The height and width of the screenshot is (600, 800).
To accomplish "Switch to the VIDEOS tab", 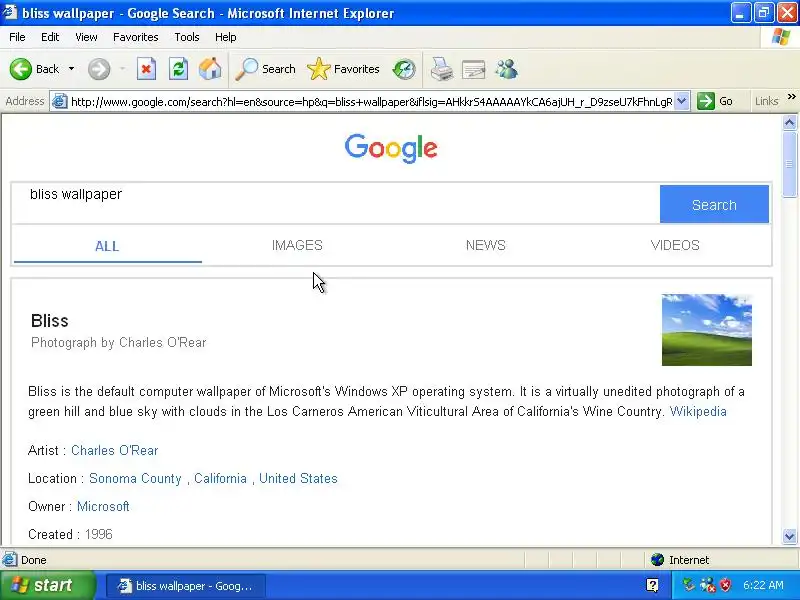I will coord(675,245).
